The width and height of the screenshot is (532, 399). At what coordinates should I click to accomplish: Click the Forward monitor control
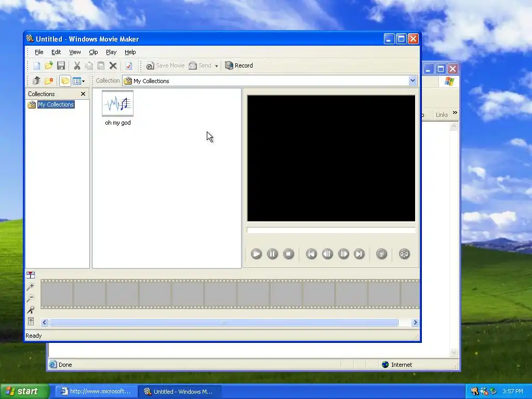click(x=360, y=254)
